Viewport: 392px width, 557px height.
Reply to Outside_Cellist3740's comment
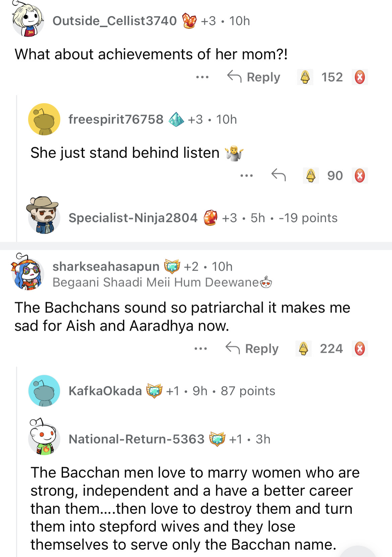click(x=254, y=77)
